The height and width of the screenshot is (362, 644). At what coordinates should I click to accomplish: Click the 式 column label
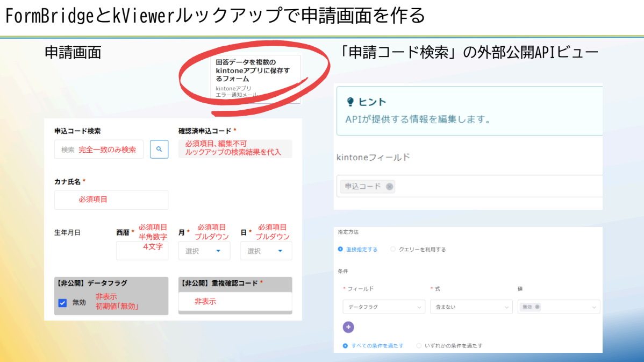click(x=438, y=289)
